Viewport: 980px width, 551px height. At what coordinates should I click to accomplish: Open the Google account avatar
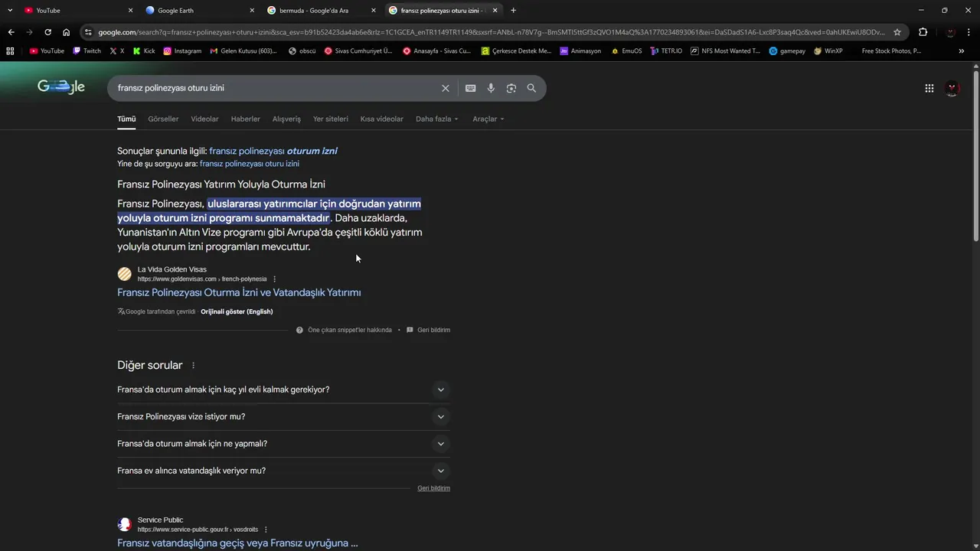click(x=952, y=88)
